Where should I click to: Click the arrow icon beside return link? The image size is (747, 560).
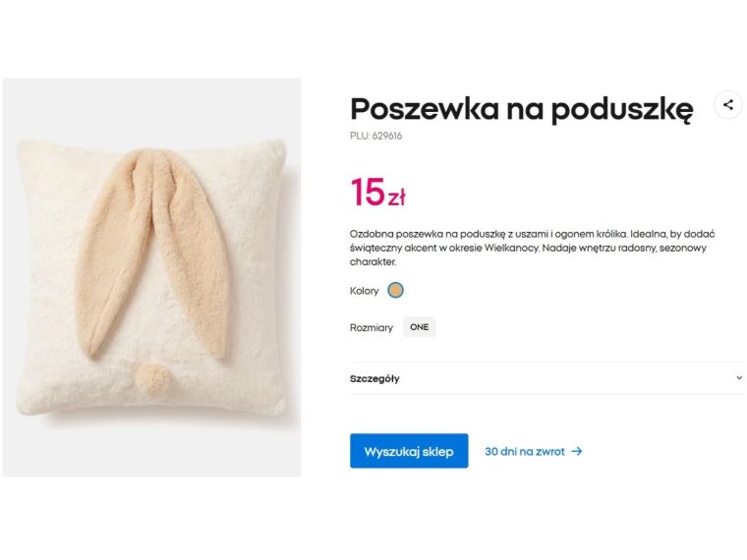(x=577, y=452)
